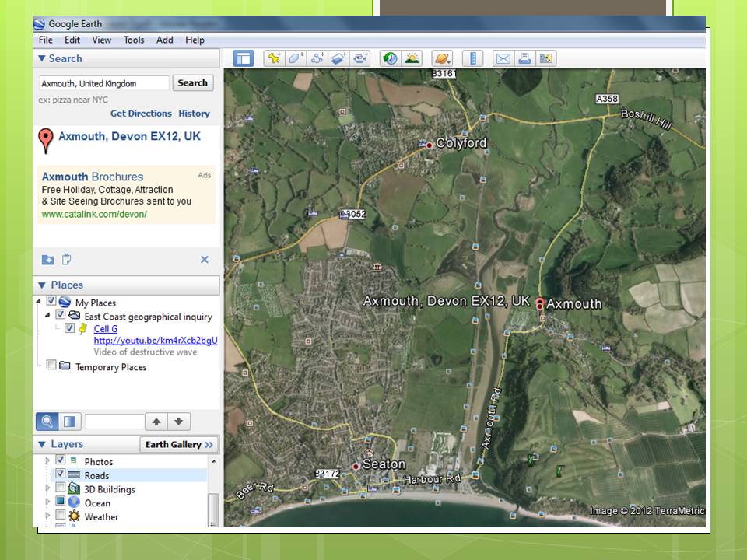Open the Add Polygon tool
This screenshot has width=747, height=560.
[x=296, y=58]
